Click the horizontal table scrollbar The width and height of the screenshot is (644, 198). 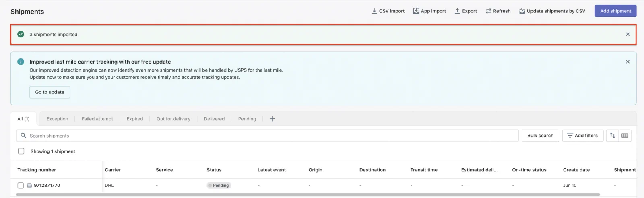point(308,194)
